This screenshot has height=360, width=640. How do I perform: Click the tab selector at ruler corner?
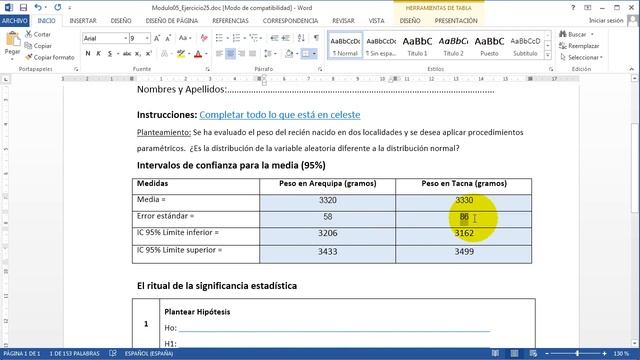pos(6,79)
